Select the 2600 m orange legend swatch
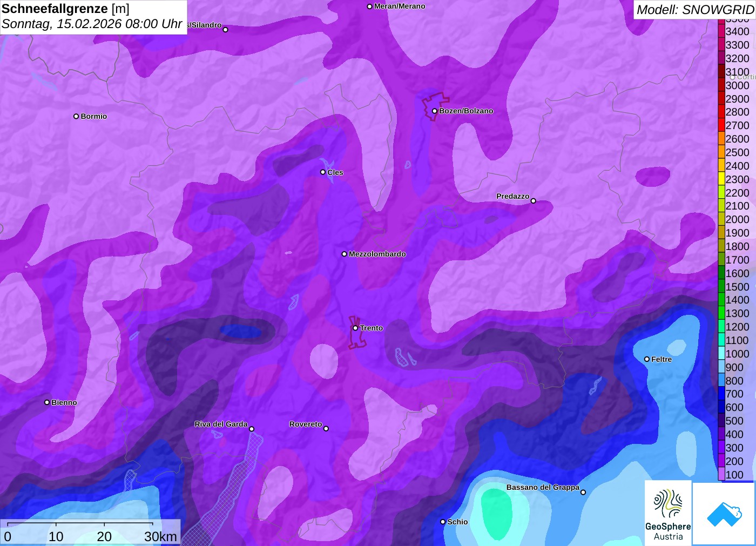756x546 pixels. (721, 139)
